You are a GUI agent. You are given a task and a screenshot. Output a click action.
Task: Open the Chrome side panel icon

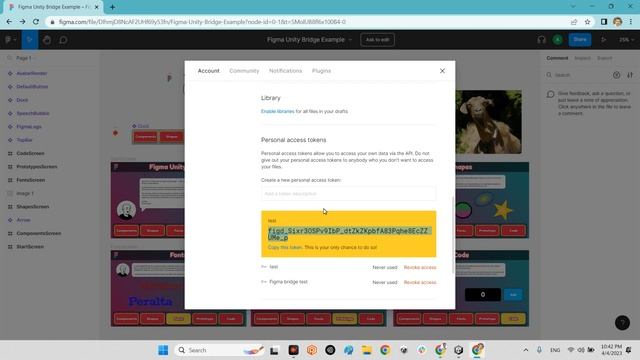click(x=604, y=22)
